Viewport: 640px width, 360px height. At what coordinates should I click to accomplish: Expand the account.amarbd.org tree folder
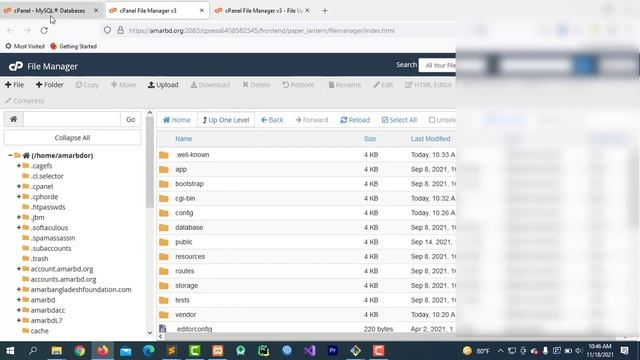click(x=19, y=269)
